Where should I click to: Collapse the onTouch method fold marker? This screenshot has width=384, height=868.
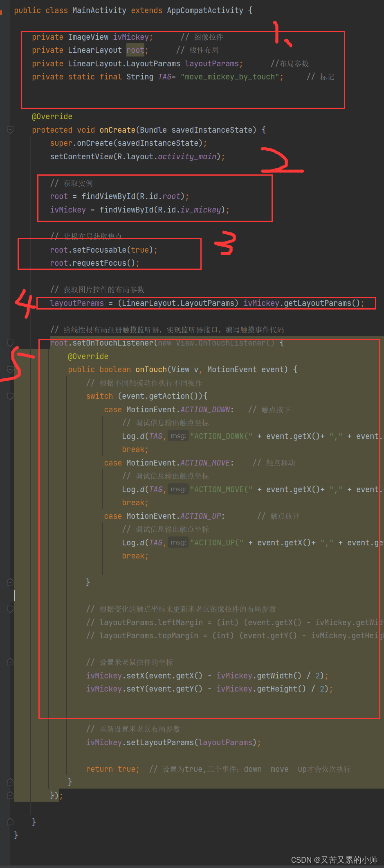10,370
